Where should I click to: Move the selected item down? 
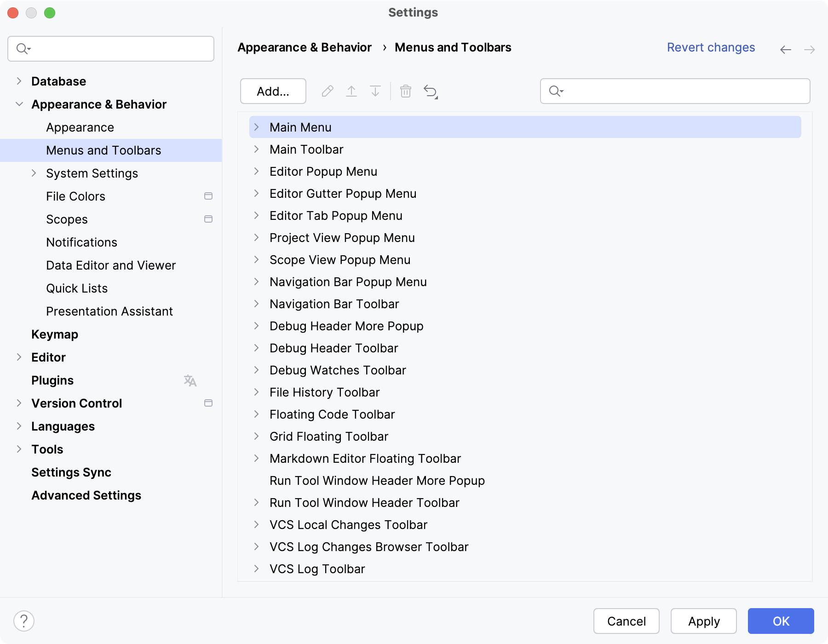(x=375, y=91)
